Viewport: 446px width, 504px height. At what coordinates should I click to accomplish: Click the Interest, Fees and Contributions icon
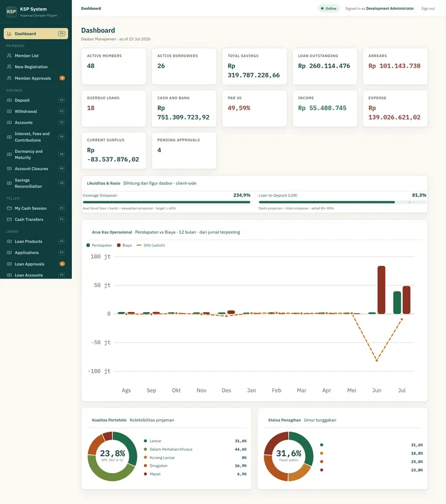click(9, 137)
